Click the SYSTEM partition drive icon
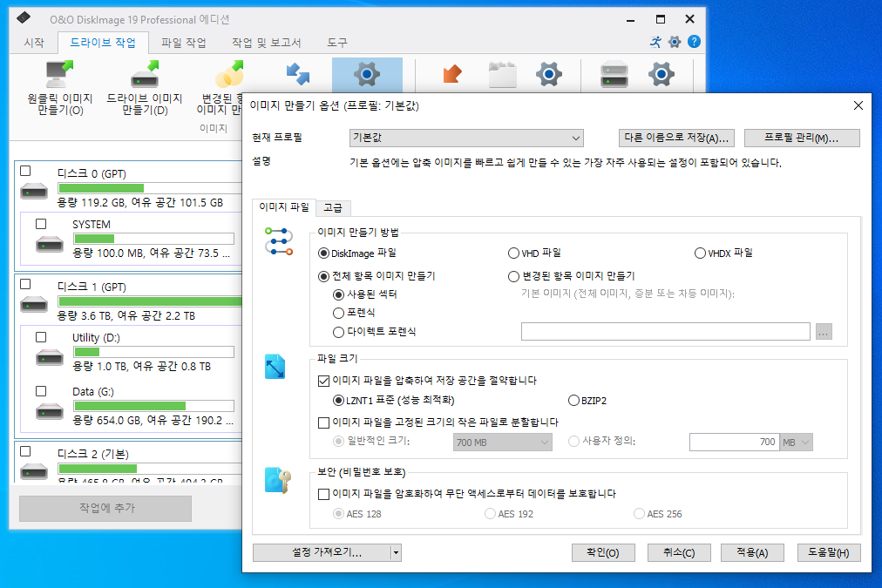The image size is (882, 588). (50, 245)
